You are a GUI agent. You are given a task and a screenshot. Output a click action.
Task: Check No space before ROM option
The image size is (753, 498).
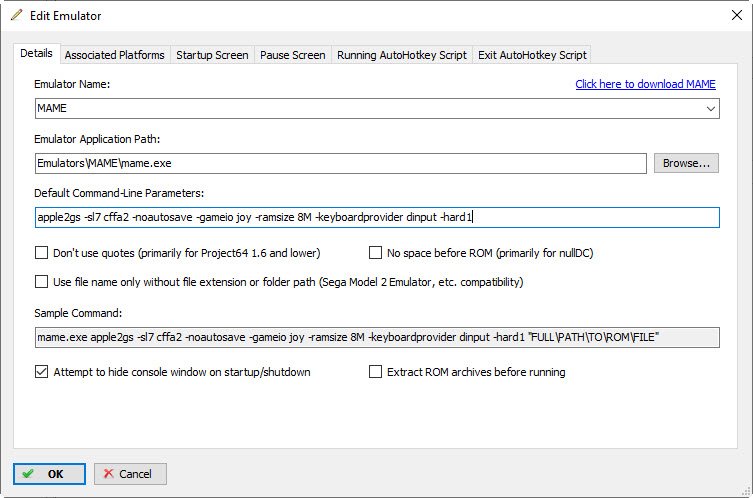pyautogui.click(x=376, y=253)
